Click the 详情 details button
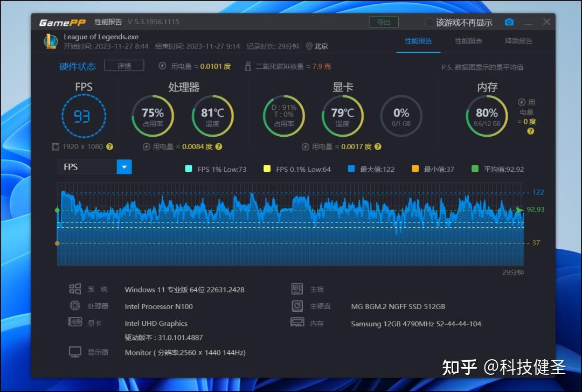582x392 pixels. pyautogui.click(x=124, y=66)
